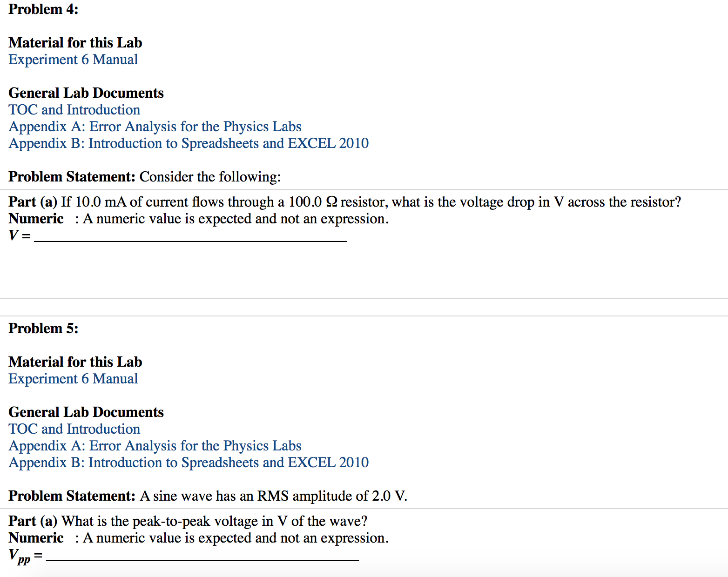Click the V = answer blank for Problem 4
This screenshot has height=577, width=728.
190,236
